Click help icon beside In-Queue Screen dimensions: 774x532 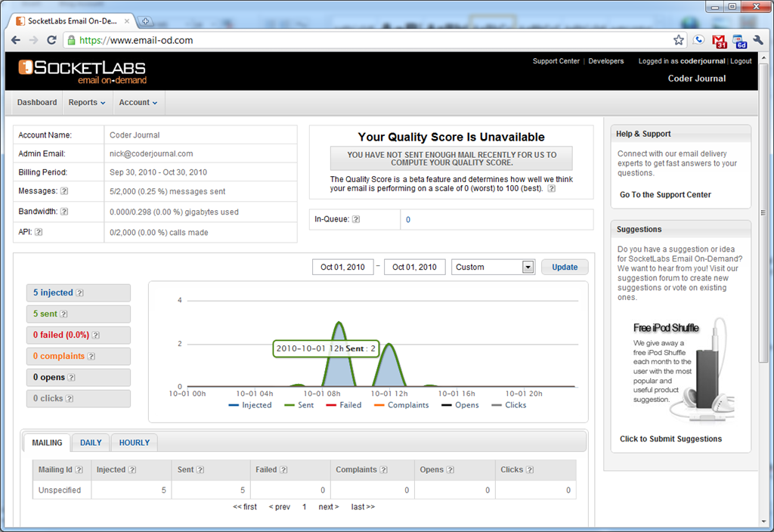click(356, 220)
